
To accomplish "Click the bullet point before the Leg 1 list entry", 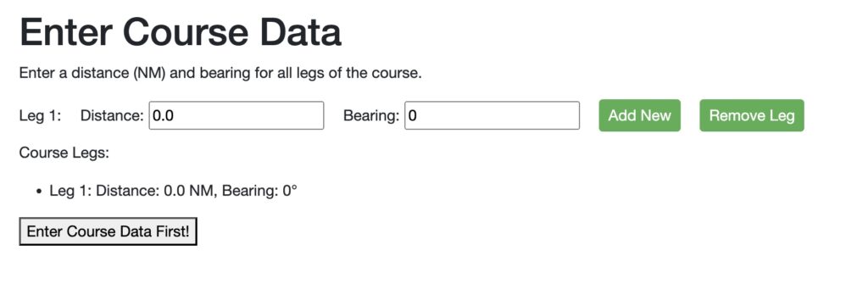I will (38, 192).
